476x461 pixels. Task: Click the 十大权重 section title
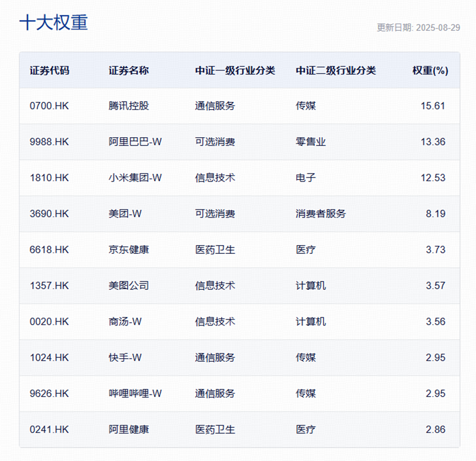pyautogui.click(x=53, y=22)
